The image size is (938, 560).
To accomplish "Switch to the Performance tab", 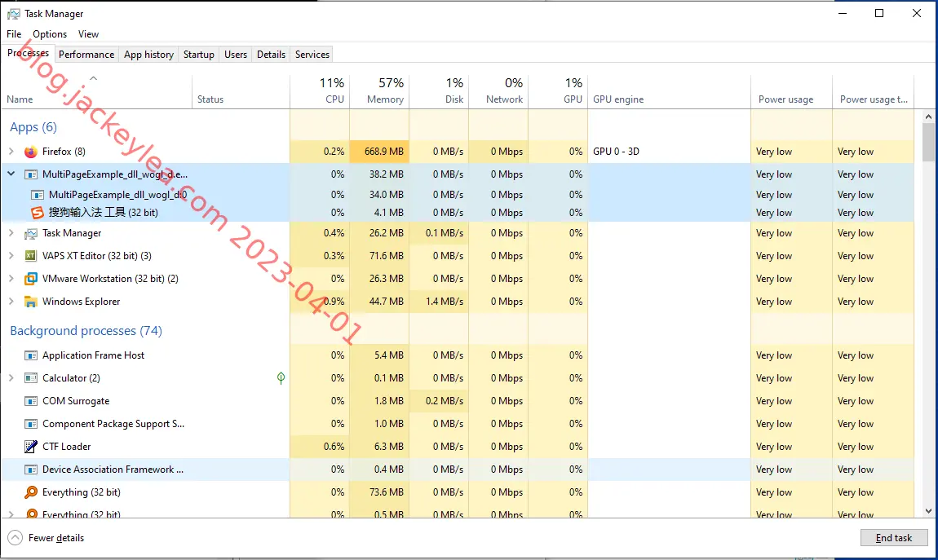I will coord(86,55).
